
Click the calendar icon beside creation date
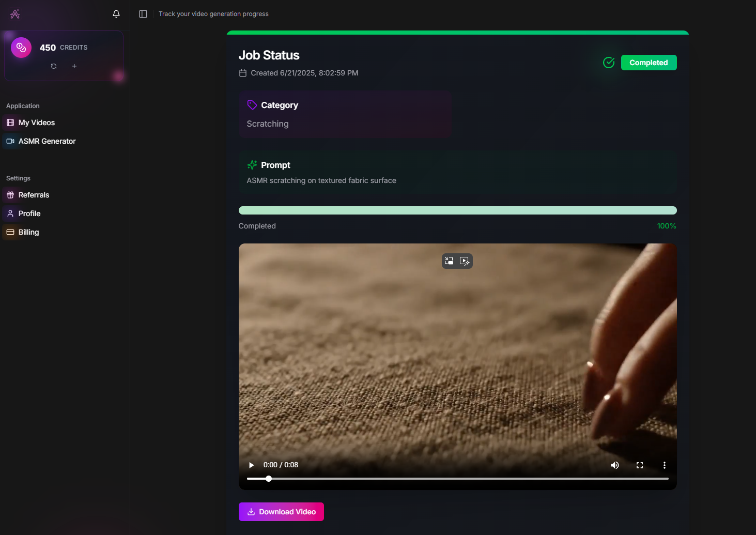tap(243, 73)
